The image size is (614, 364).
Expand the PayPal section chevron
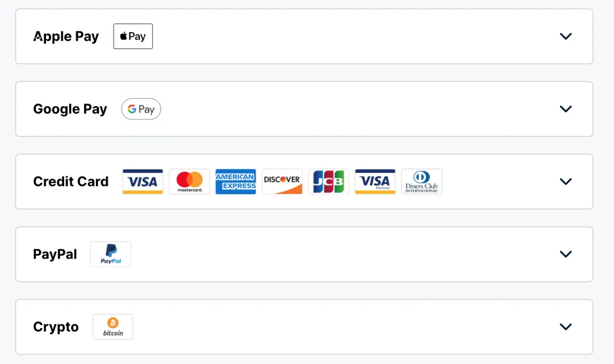(566, 254)
